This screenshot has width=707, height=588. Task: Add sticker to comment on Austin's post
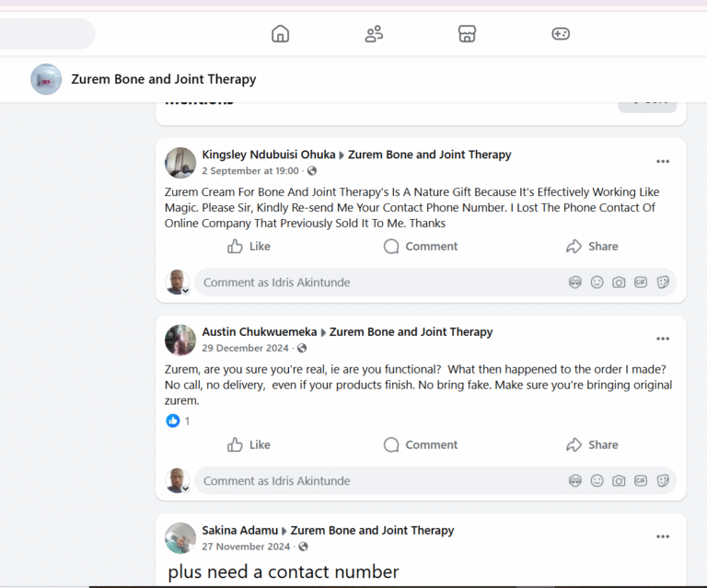pyautogui.click(x=663, y=480)
